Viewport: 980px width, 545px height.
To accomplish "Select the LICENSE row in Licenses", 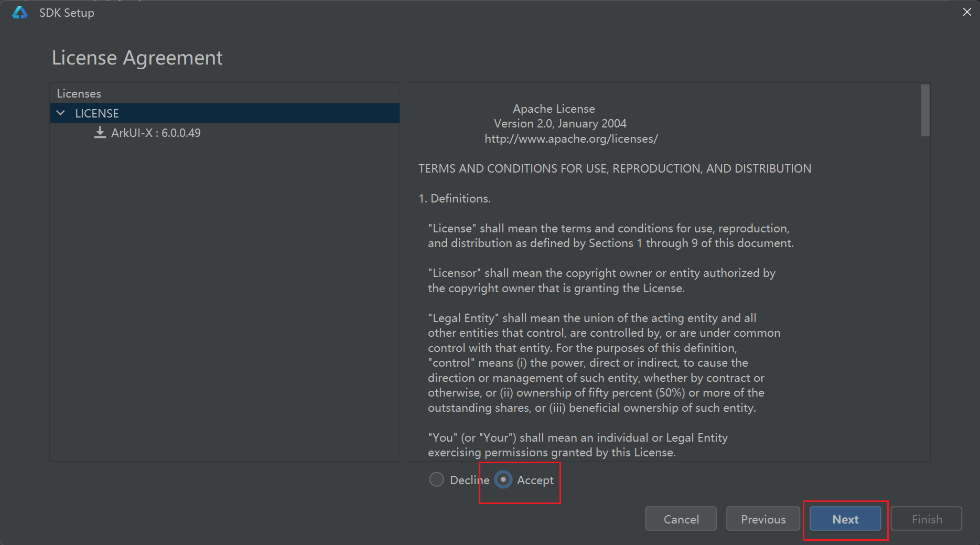I will [224, 113].
